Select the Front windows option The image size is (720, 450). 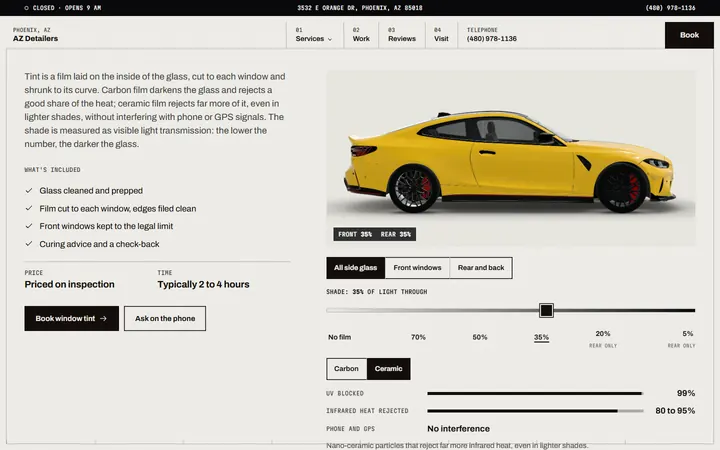(417, 268)
